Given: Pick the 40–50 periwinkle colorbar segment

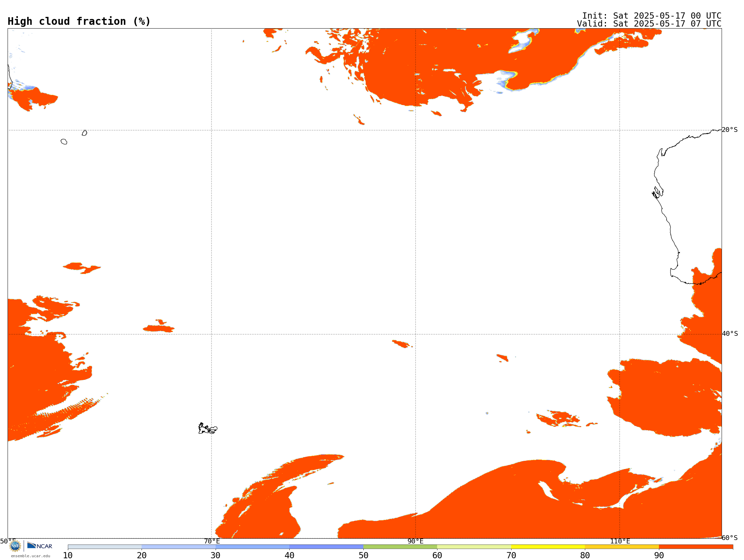Looking at the screenshot, I should (x=326, y=547).
